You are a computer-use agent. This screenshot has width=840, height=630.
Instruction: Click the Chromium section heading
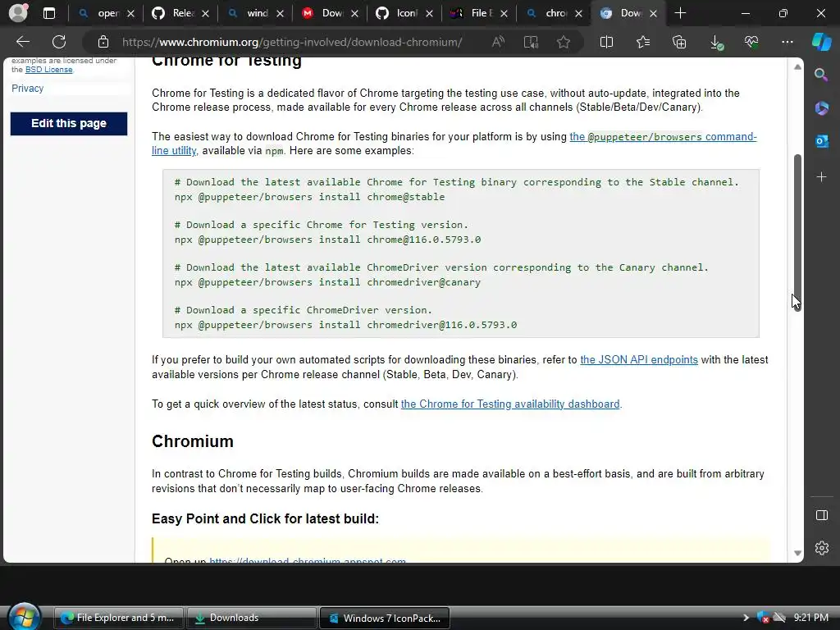[192, 441]
